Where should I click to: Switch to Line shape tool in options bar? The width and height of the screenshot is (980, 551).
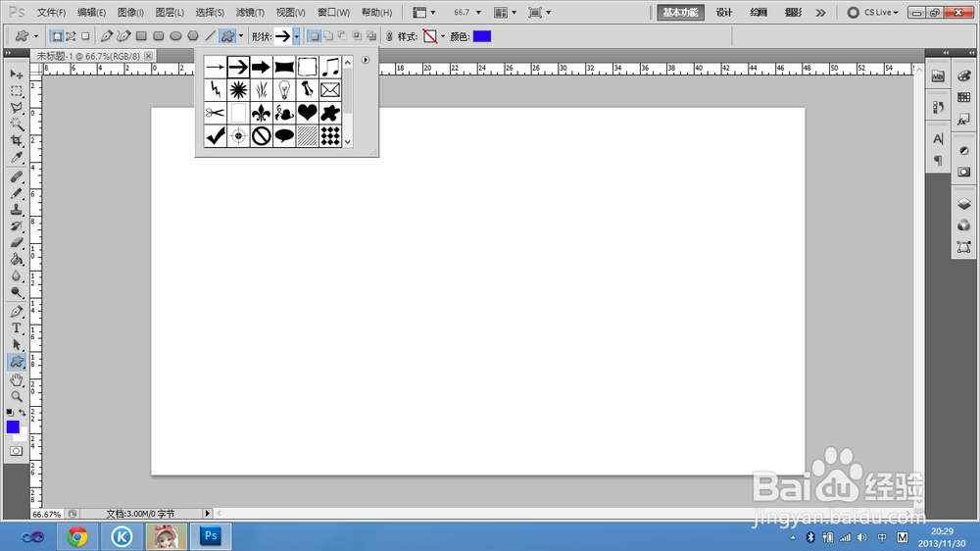point(211,36)
